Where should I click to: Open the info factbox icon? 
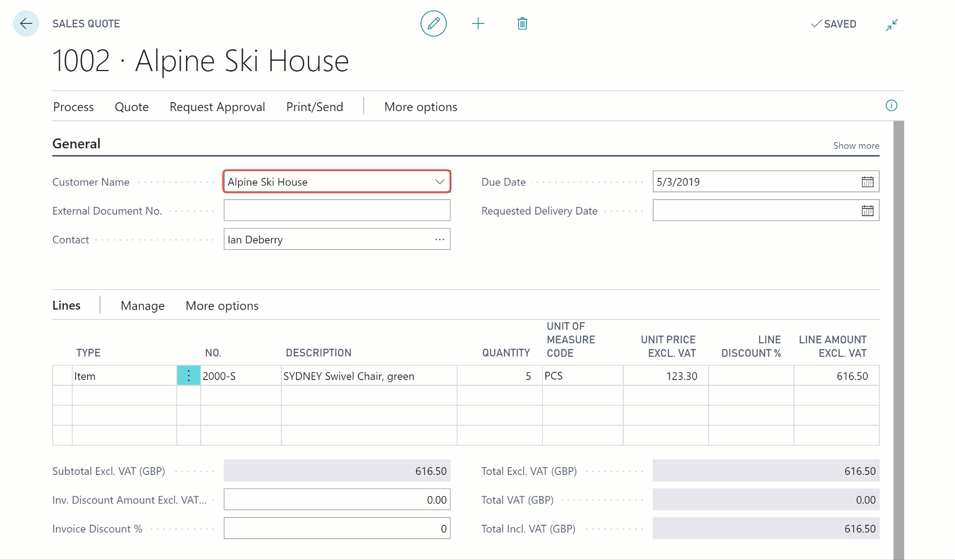[891, 106]
